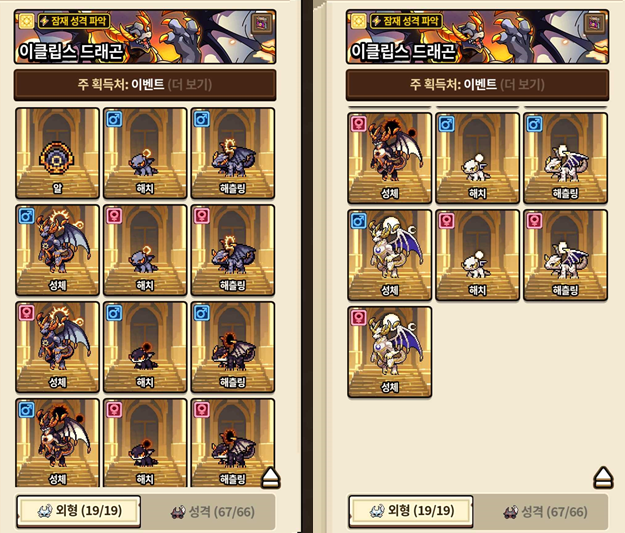Select the 잠재 성격 파악 badge in left banner
625x533 pixels.
point(74,21)
